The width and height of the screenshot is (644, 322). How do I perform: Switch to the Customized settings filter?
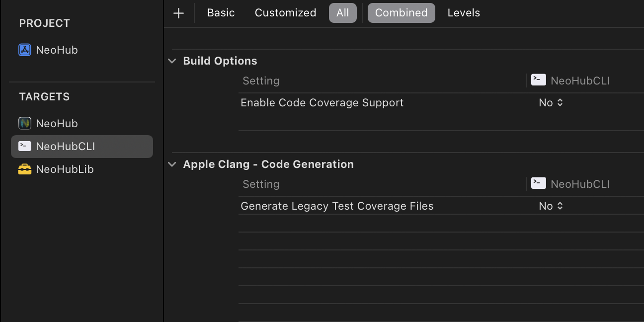click(x=285, y=13)
